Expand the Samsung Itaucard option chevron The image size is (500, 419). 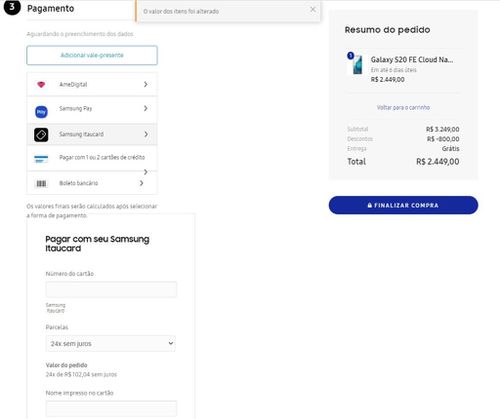[146, 134]
